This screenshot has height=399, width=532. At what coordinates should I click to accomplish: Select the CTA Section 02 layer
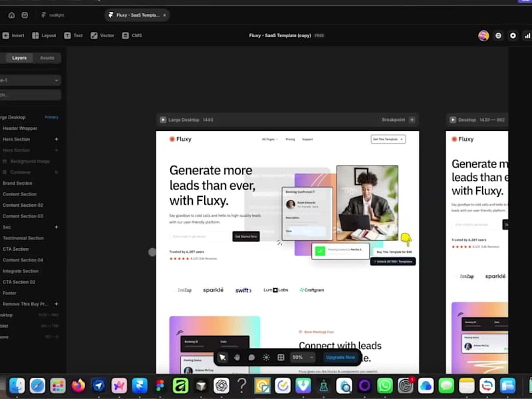pos(19,282)
